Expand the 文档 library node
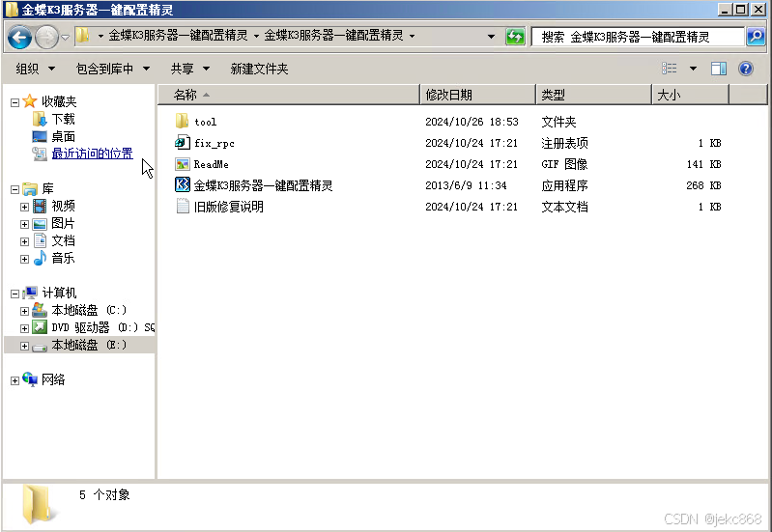The height and width of the screenshot is (532, 772). 24,241
